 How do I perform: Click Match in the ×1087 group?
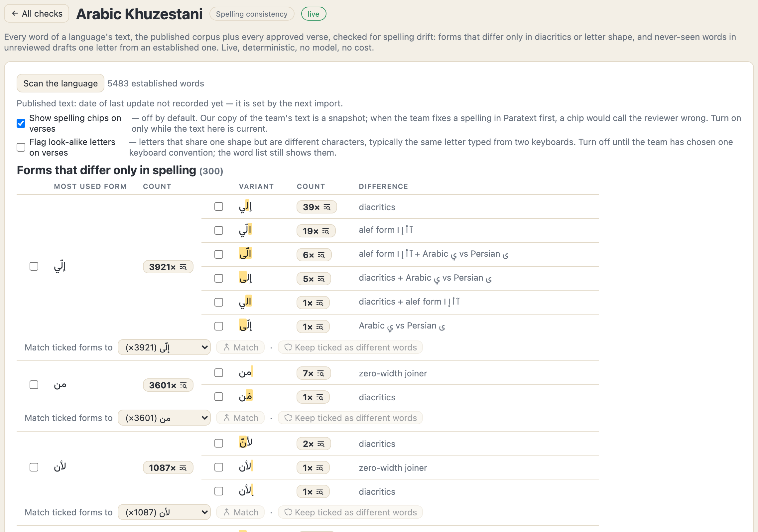click(x=240, y=512)
